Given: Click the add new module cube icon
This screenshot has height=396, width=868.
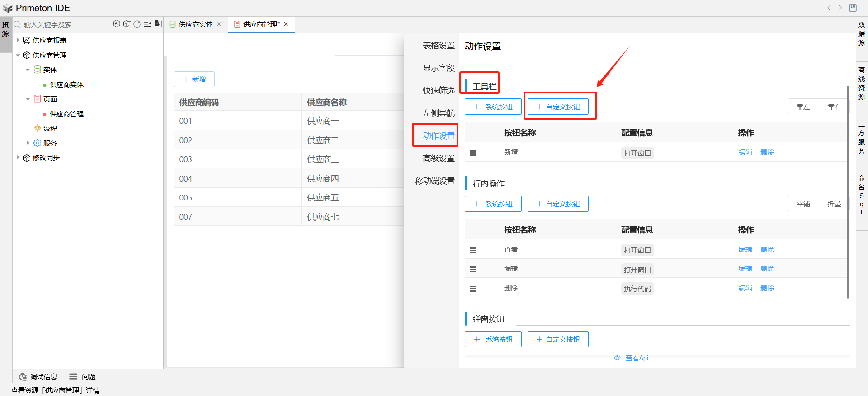Looking at the screenshot, I should [127, 24].
